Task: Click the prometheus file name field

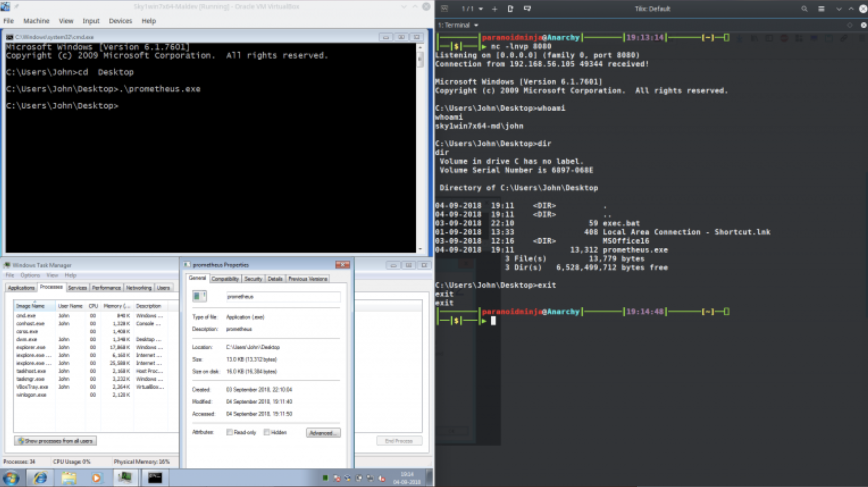Action: point(283,297)
